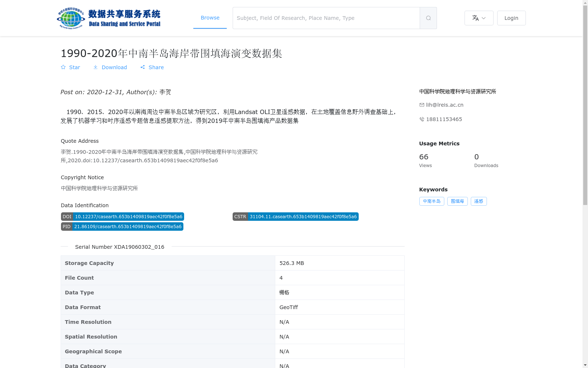Image resolution: width=588 pixels, height=368 pixels.
Task: Click the envelope icon beside the email
Action: coord(422,105)
